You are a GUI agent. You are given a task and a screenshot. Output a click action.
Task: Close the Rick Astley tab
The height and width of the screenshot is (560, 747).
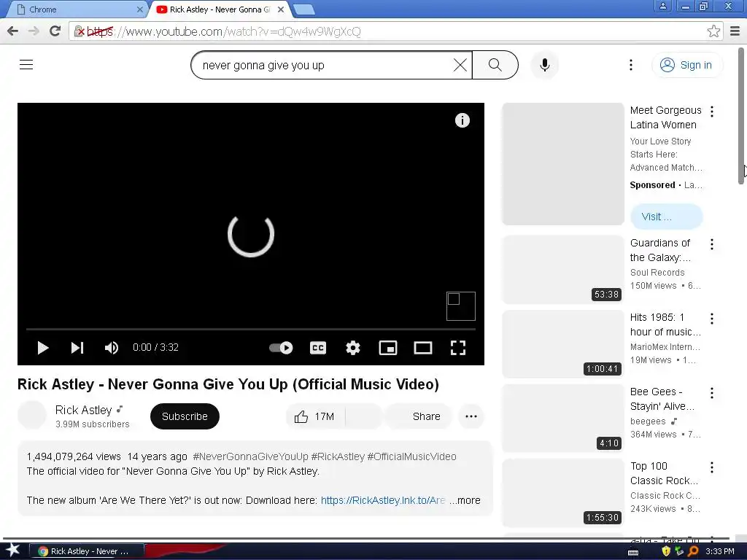281,9
